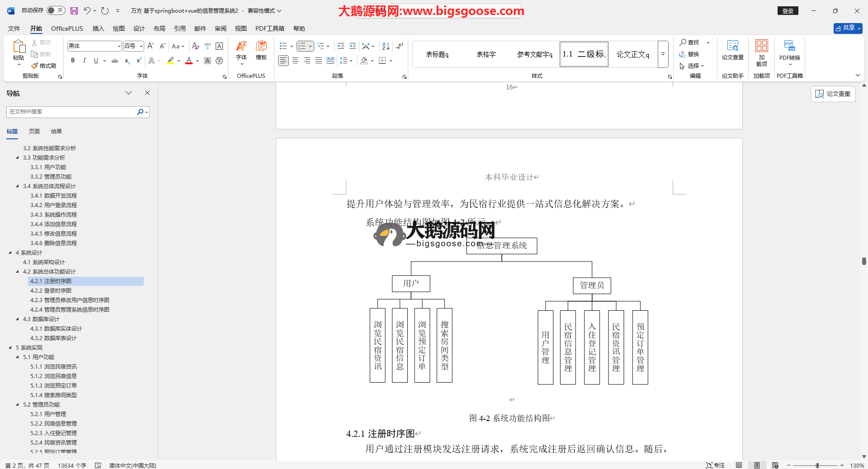Click the 共享 share button
The image size is (868, 469).
pyautogui.click(x=848, y=28)
